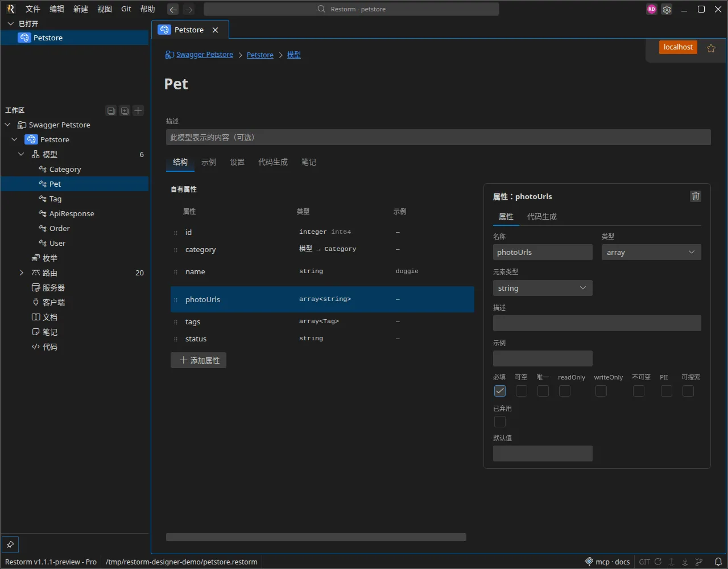Screen dimensions: 728x569
Task: Follow the 模型 breadcrumb link
Action: click(294, 55)
